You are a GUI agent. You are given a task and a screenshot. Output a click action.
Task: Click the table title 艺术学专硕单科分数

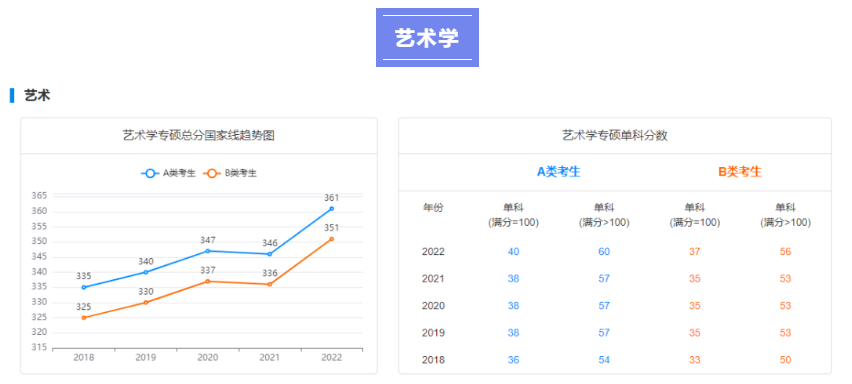tap(615, 135)
